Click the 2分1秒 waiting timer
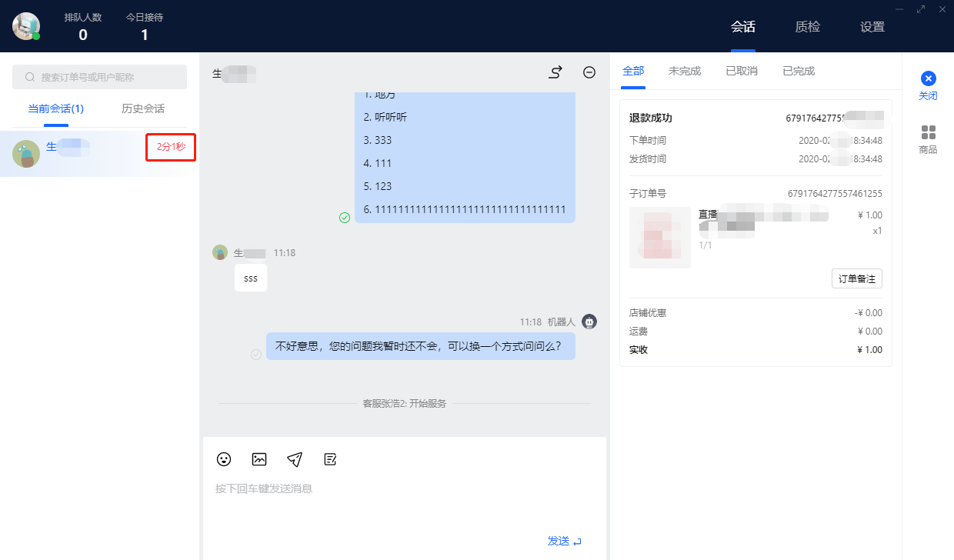 tap(171, 147)
